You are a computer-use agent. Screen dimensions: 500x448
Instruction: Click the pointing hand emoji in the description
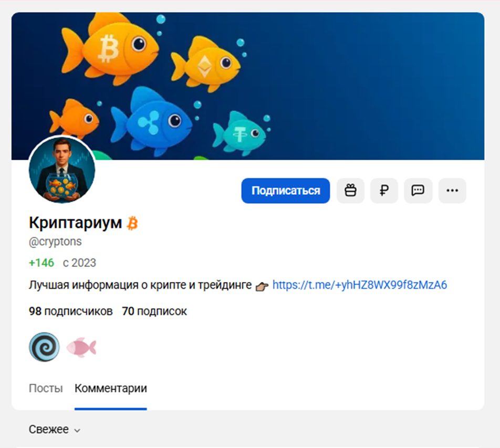pyautogui.click(x=262, y=286)
